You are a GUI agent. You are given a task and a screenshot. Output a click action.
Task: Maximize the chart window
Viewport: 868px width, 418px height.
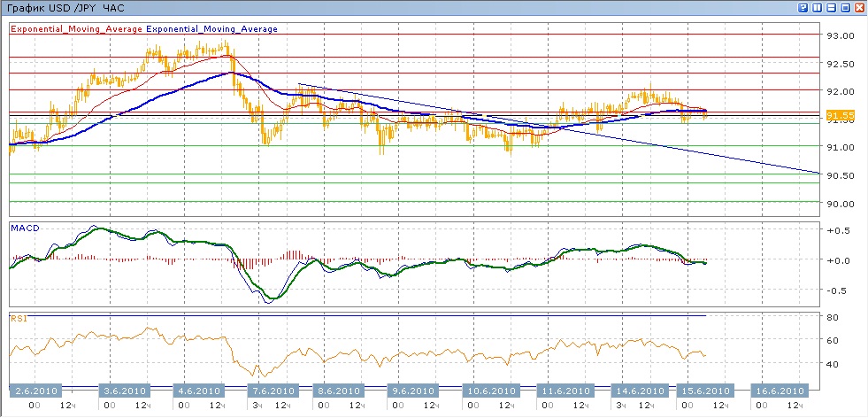[x=845, y=7]
